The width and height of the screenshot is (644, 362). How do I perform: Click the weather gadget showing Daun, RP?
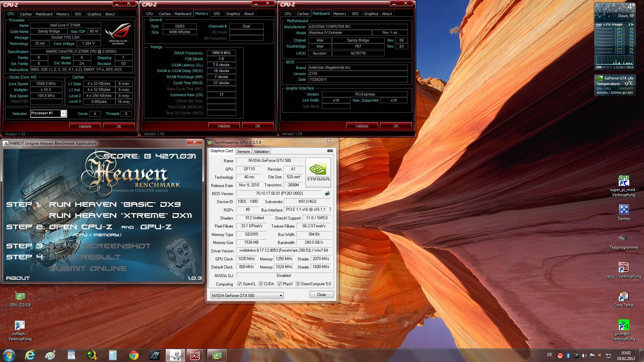coord(615,12)
